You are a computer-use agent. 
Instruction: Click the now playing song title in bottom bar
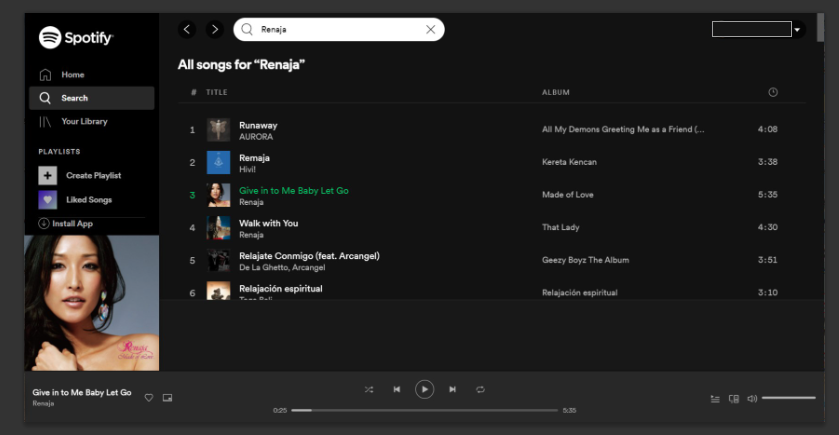click(x=82, y=392)
